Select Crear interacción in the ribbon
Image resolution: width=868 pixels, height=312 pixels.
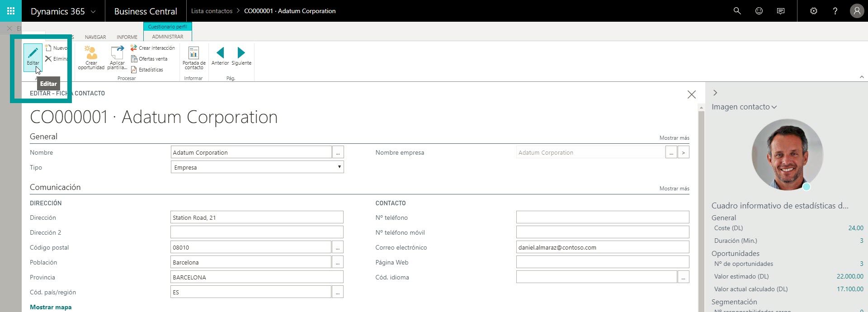152,48
